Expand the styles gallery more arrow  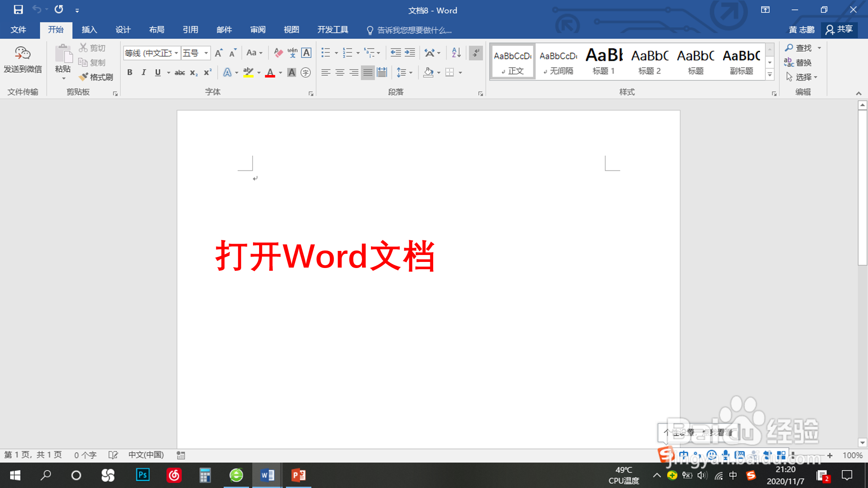(770, 75)
